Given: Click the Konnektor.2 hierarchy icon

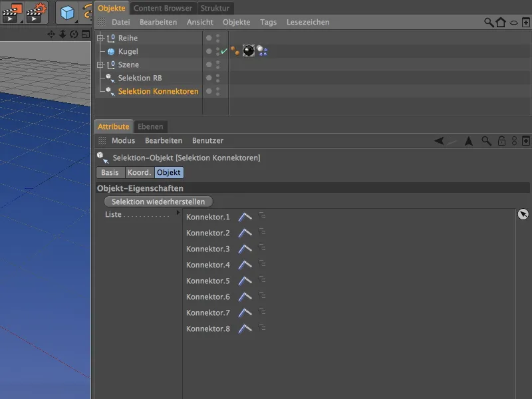Looking at the screenshot, I should 262,232.
